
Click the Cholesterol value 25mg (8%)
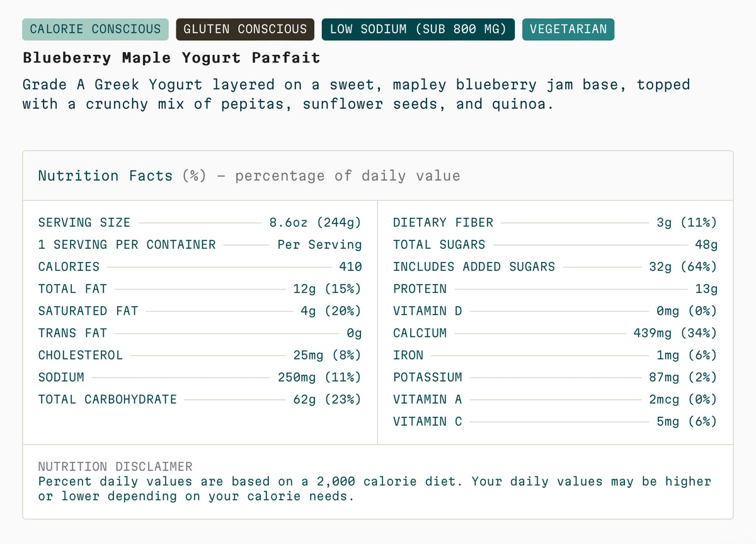[328, 354]
